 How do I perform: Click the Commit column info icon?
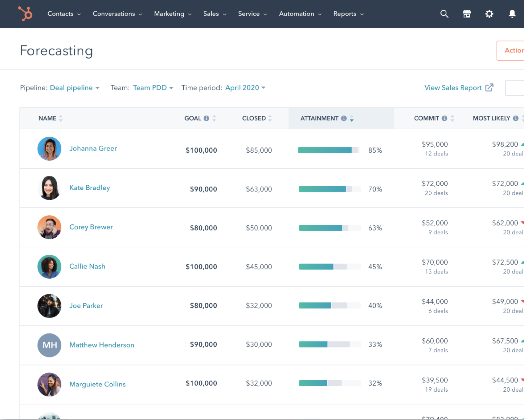click(444, 118)
